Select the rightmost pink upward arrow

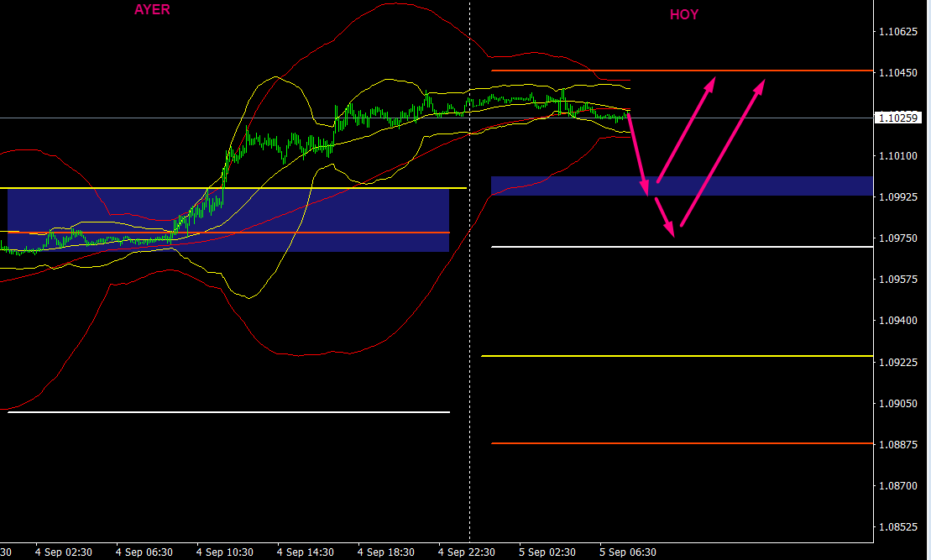(x=722, y=153)
